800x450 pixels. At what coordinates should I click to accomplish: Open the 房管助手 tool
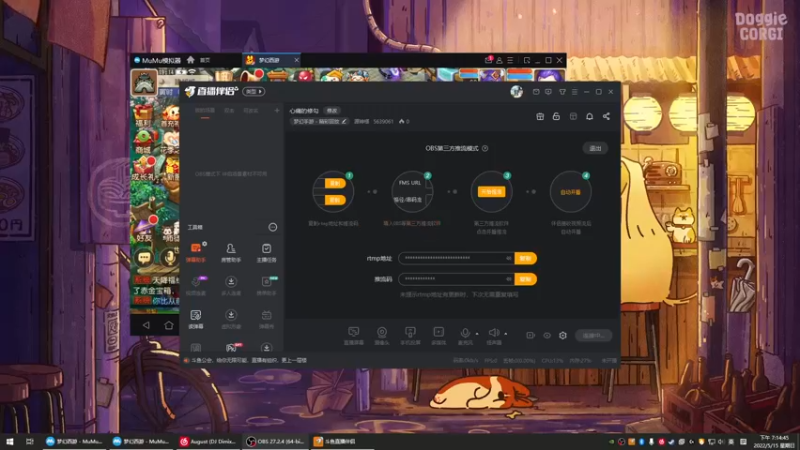tap(231, 253)
